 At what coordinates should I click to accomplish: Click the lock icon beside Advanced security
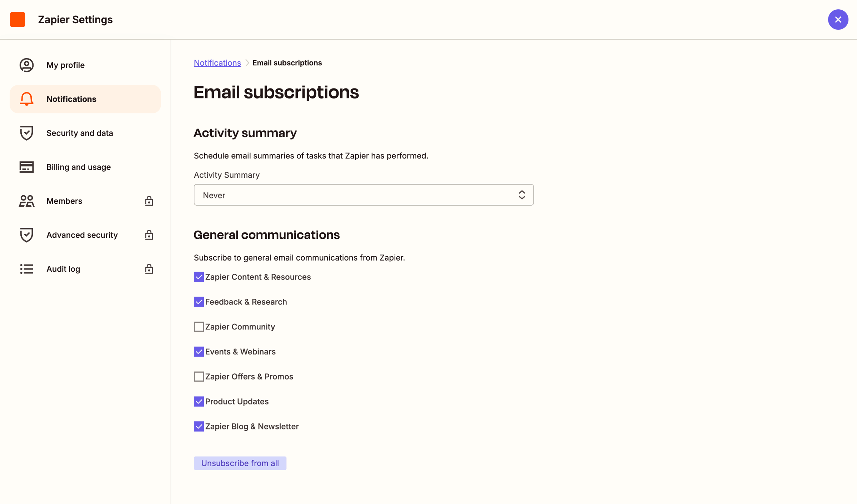[149, 235]
